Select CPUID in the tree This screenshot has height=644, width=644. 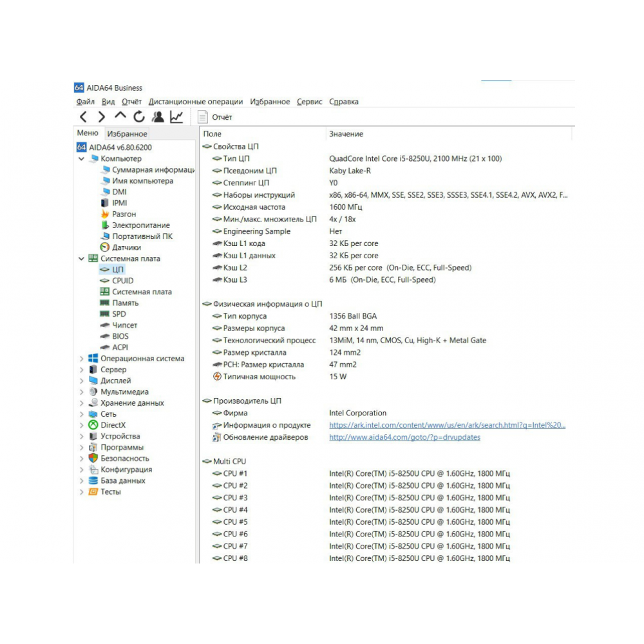123,281
